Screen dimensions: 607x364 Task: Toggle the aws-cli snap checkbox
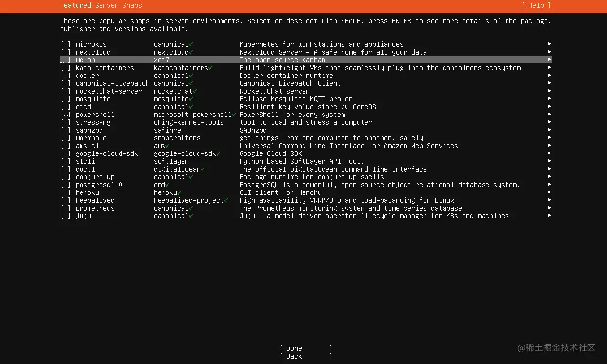click(x=66, y=146)
